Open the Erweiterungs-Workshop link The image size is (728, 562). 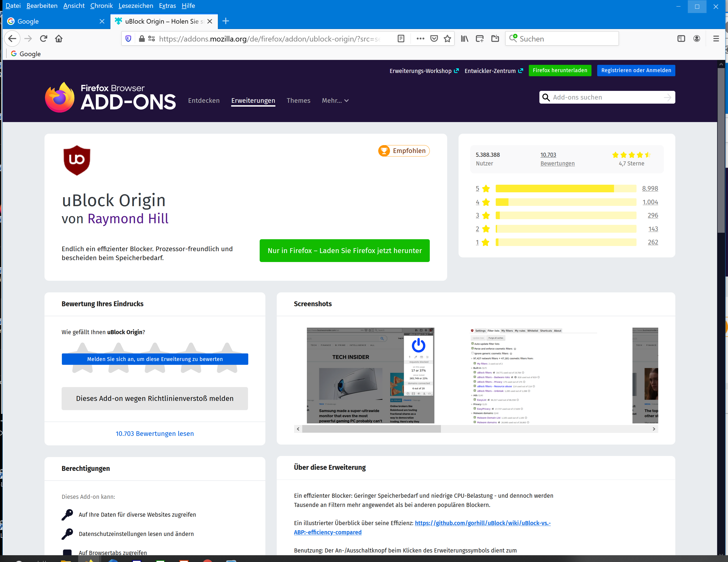[424, 71]
